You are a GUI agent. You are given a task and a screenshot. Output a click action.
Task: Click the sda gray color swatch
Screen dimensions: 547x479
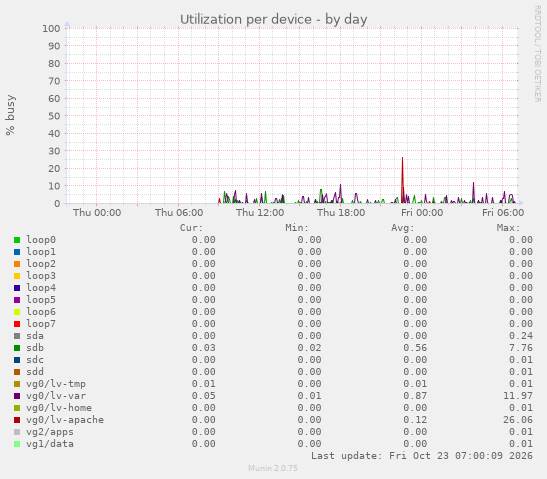[17, 336]
